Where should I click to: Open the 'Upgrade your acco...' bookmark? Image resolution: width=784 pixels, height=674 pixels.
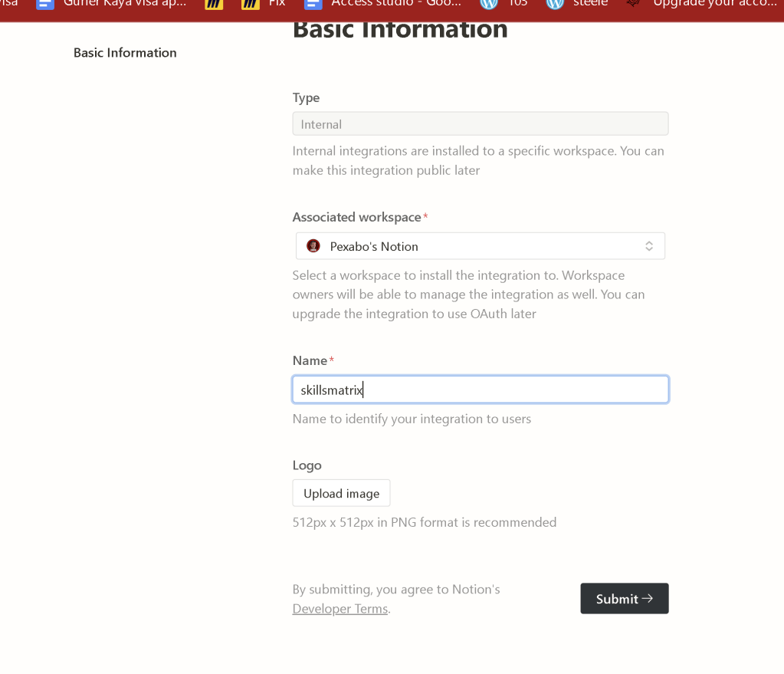(701, 4)
